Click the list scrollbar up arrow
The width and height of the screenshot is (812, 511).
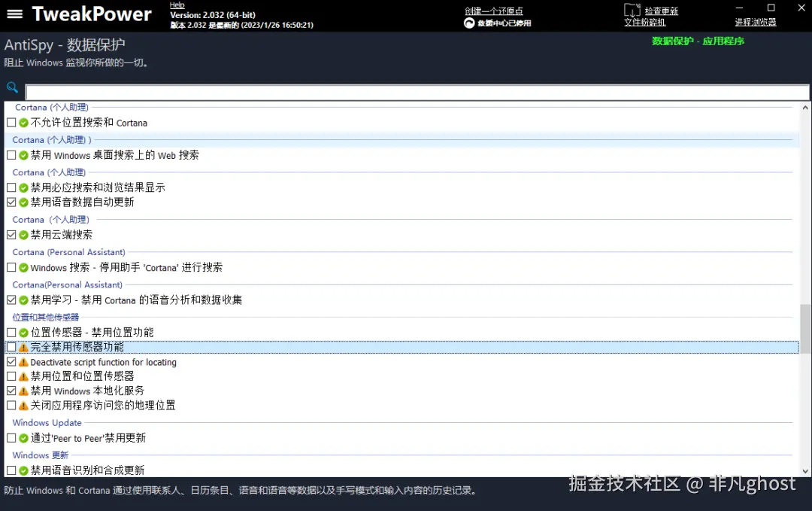pos(804,108)
